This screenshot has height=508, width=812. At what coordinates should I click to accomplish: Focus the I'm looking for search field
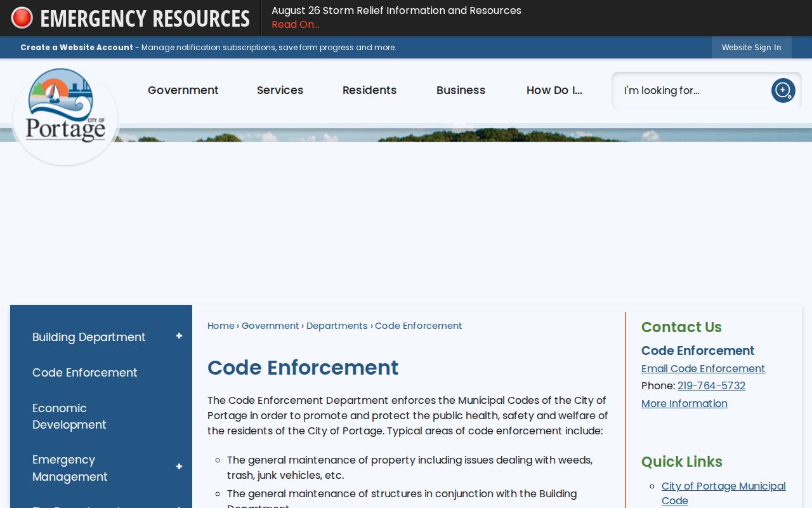[691, 90]
